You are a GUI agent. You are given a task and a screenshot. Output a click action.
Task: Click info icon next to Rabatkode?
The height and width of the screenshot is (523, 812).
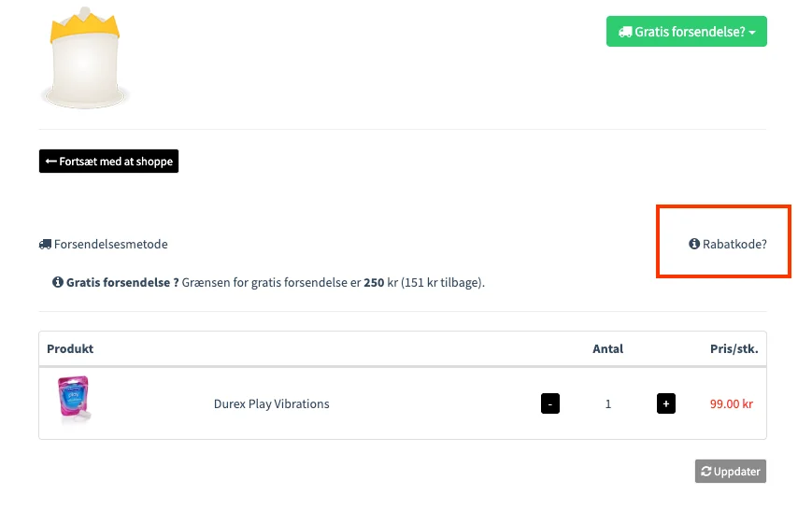[x=694, y=244]
